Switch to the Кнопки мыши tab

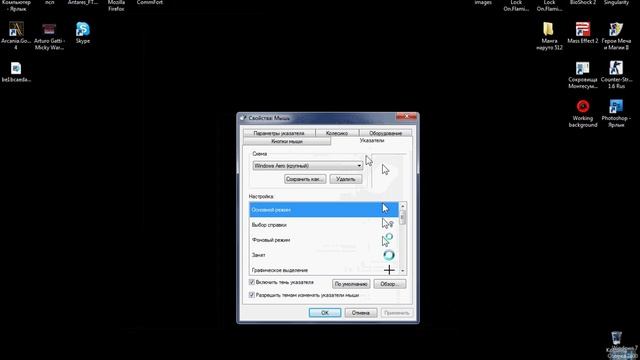[x=287, y=141]
